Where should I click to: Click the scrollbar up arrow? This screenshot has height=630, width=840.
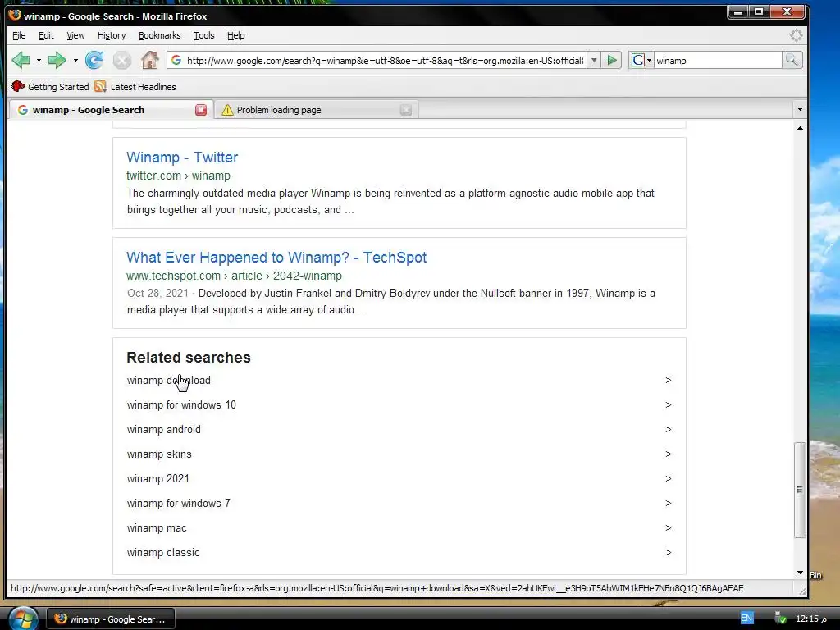[800, 128]
